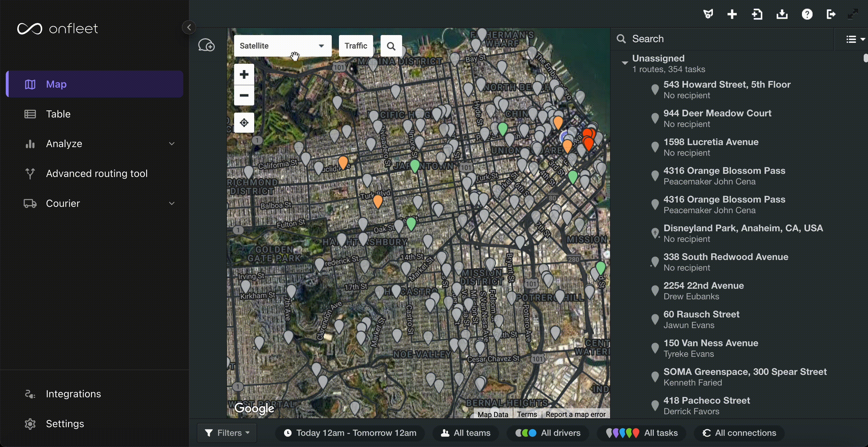This screenshot has height=447, width=868.
Task: Click Report a map error link
Action: tap(576, 414)
